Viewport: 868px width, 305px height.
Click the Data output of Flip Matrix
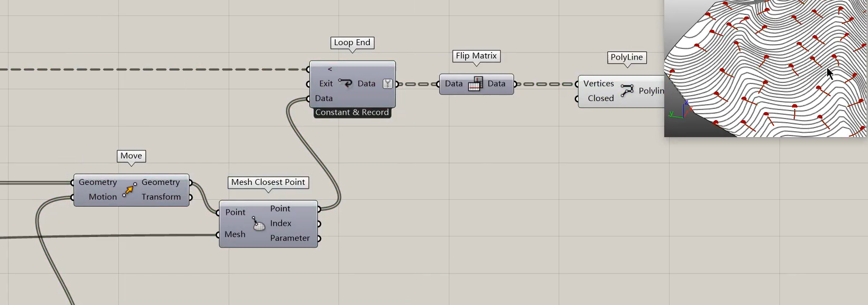(x=497, y=84)
